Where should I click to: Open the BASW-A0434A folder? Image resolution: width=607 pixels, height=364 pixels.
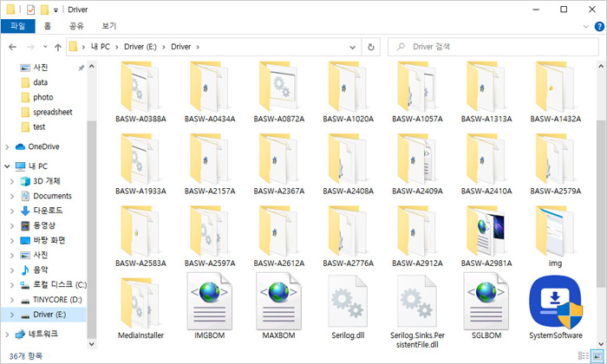(210, 92)
